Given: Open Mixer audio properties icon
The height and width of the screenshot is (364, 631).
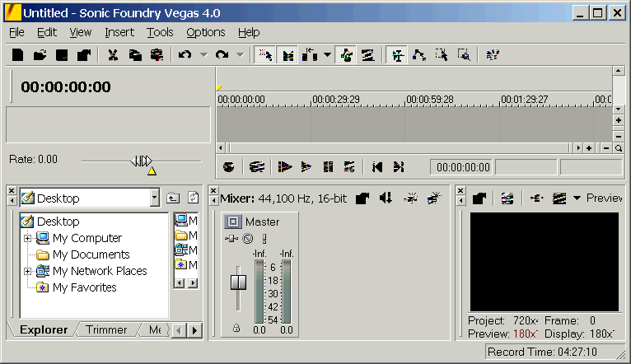Looking at the screenshot, I should [362, 198].
